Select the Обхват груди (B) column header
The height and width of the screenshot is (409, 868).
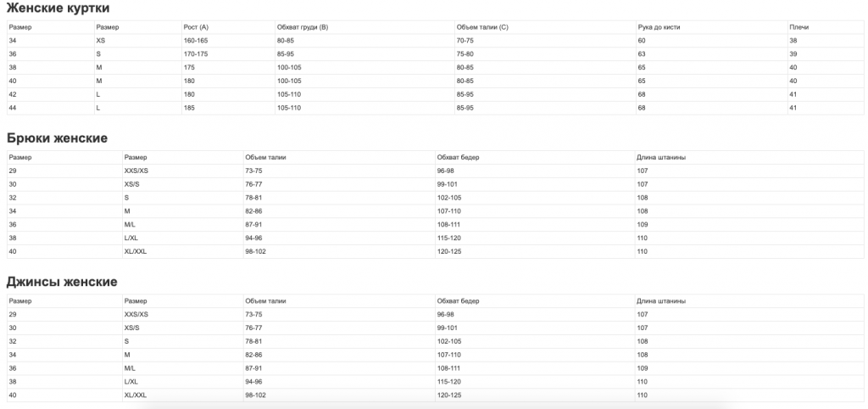click(303, 27)
